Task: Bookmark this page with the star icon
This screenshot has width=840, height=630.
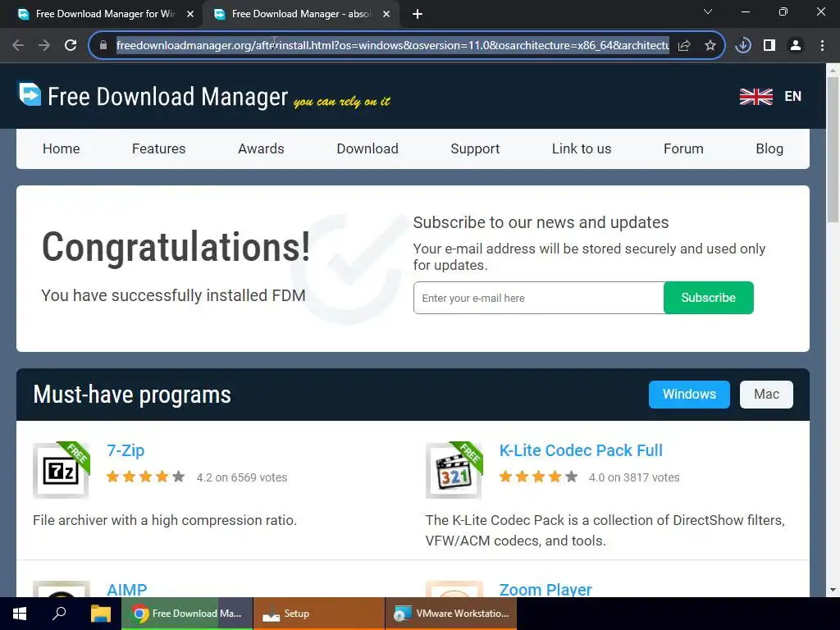Action: tap(710, 46)
